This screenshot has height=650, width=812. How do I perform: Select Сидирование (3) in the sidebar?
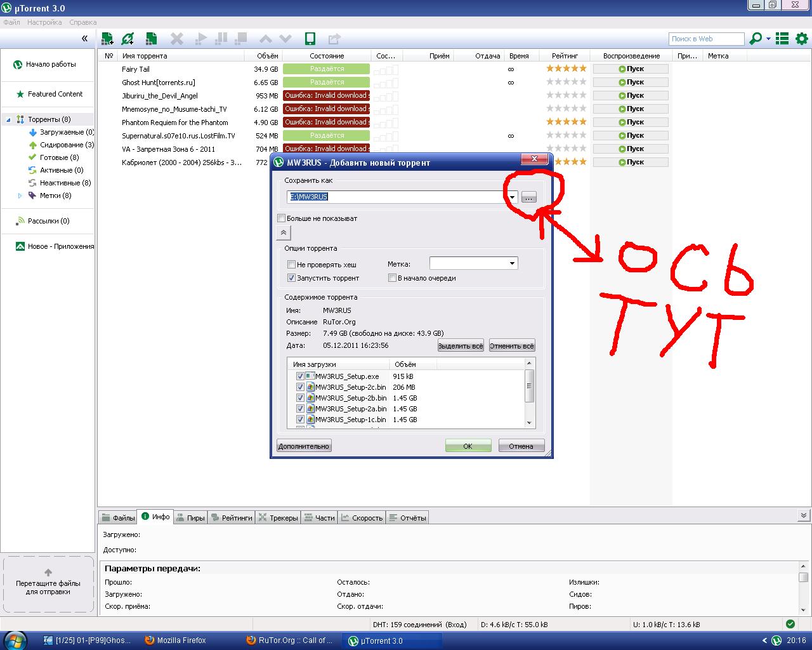point(61,145)
